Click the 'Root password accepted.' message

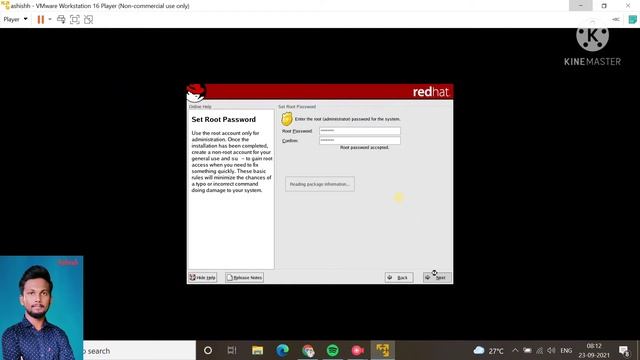pyautogui.click(x=364, y=147)
